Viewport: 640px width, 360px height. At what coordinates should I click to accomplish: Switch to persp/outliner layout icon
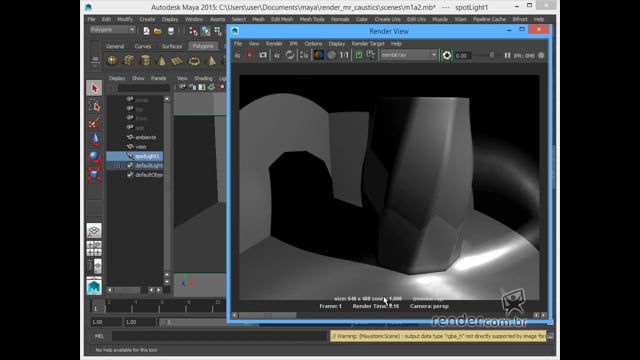(x=94, y=266)
